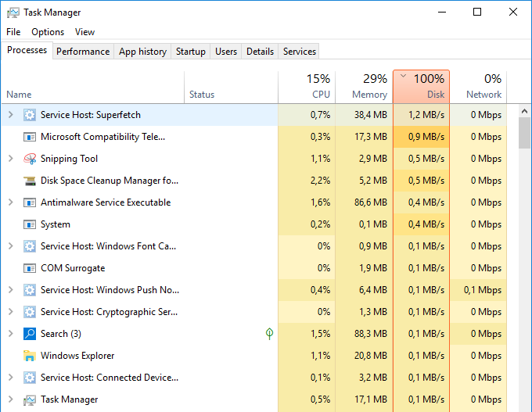Select the Windows Explorer process name

click(77, 356)
